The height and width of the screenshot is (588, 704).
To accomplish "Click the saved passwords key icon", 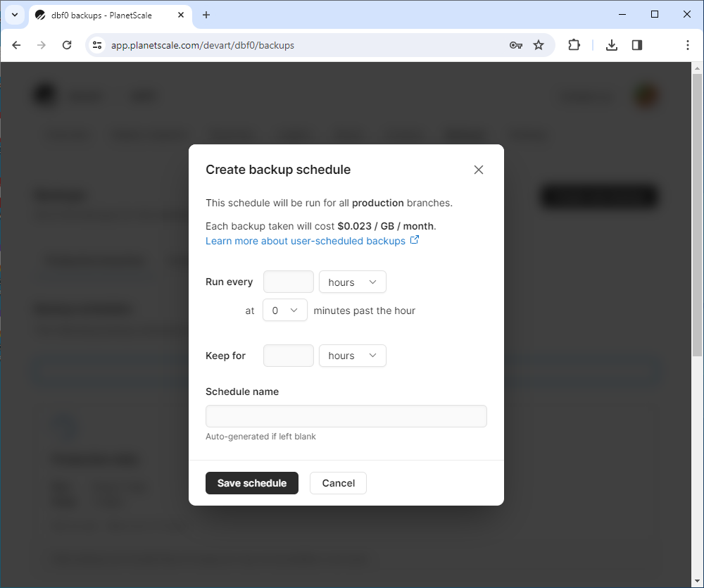I will pos(516,45).
